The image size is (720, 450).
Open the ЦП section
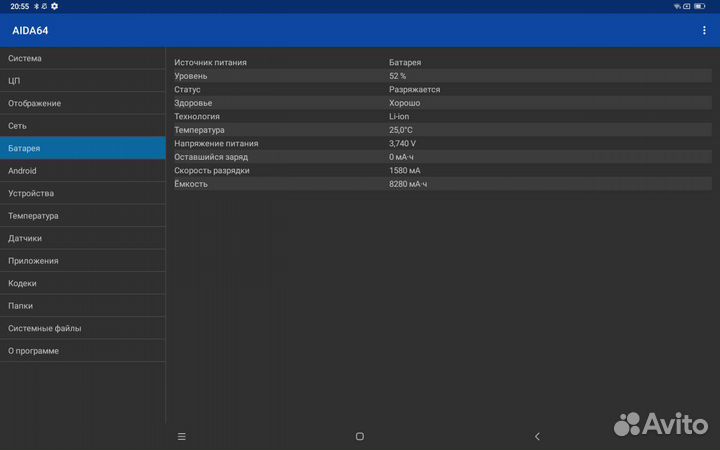tap(83, 81)
